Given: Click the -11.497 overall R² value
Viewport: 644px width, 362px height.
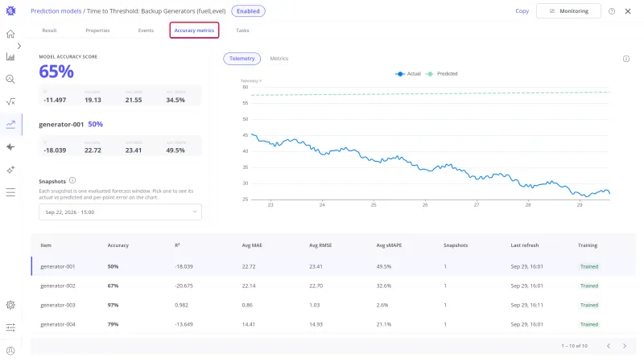Looking at the screenshot, I should point(55,100).
